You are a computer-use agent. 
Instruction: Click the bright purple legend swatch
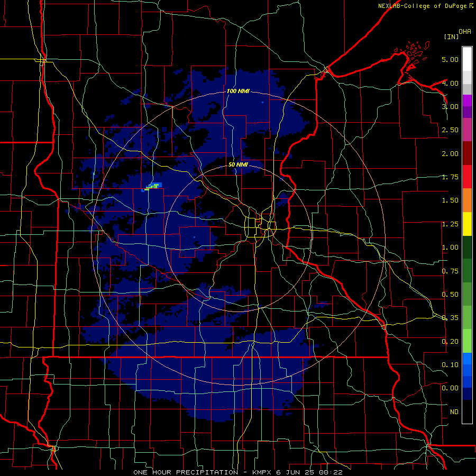click(467, 100)
